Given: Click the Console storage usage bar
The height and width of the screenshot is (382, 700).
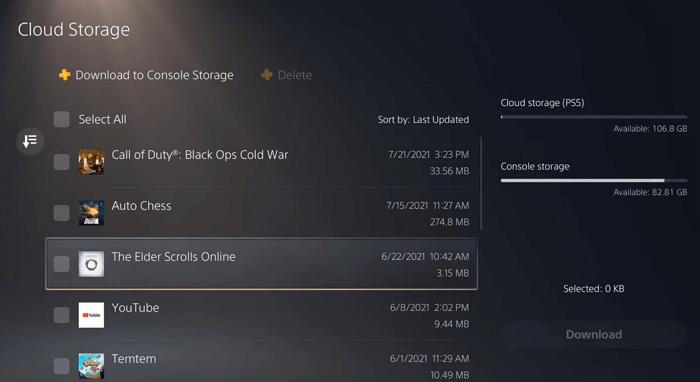Looking at the screenshot, I should [594, 181].
